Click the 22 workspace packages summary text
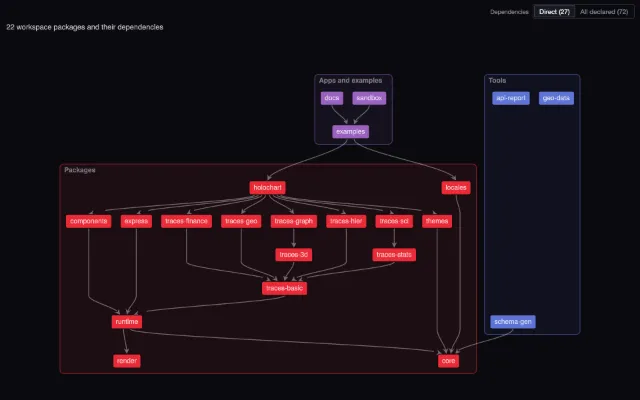Image resolution: width=640 pixels, height=400 pixels. click(x=85, y=27)
